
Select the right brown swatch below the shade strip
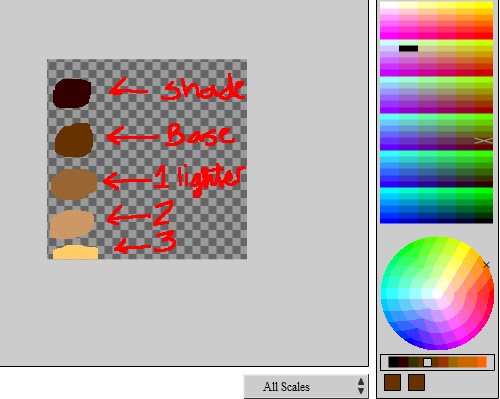click(x=416, y=382)
